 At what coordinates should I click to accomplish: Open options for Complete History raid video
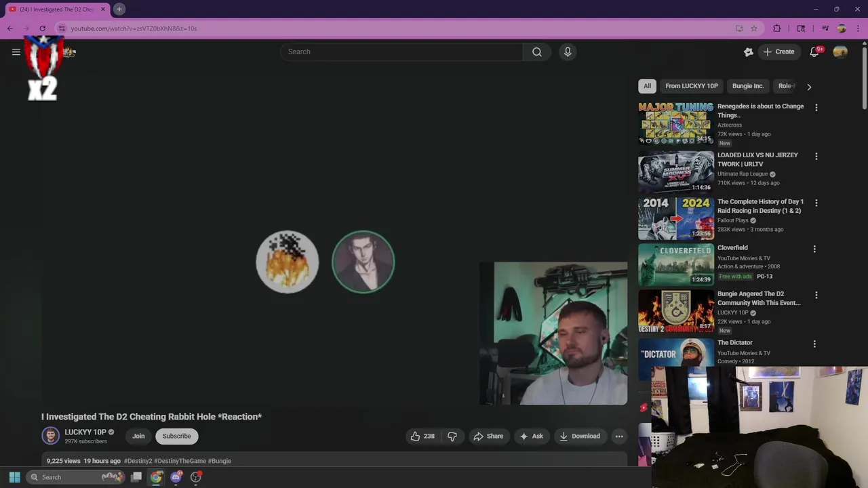click(816, 203)
